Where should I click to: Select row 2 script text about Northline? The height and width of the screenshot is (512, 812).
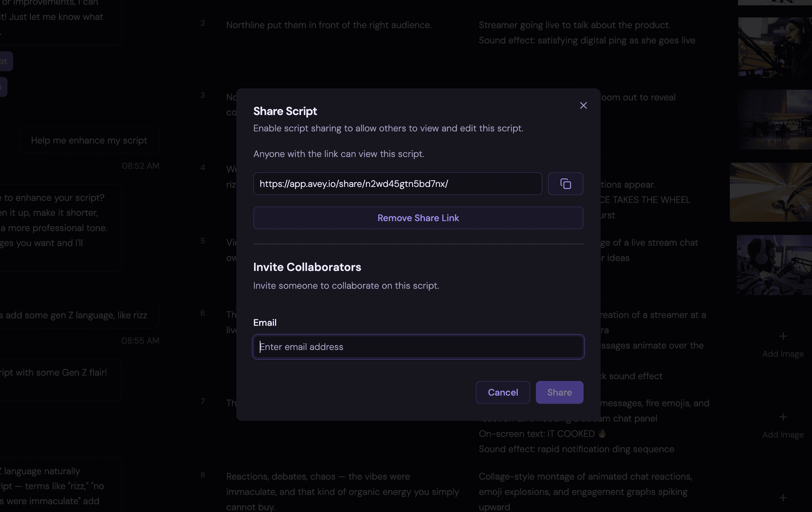click(x=329, y=25)
